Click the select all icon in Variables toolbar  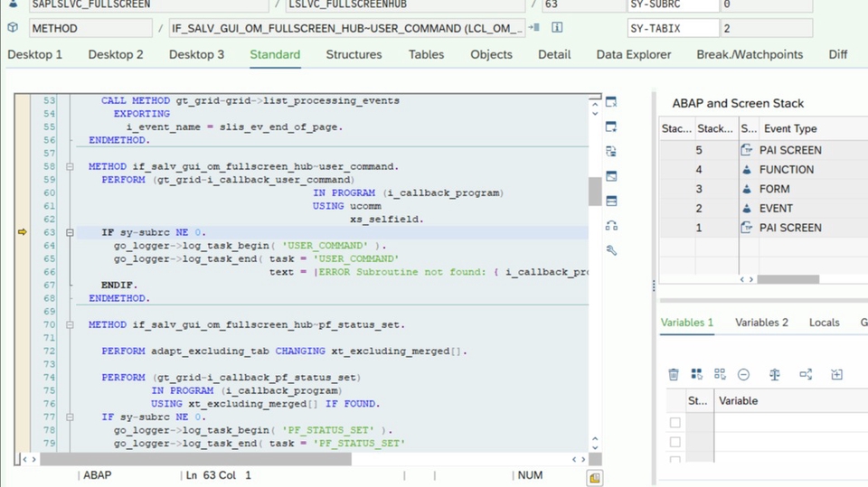(696, 375)
